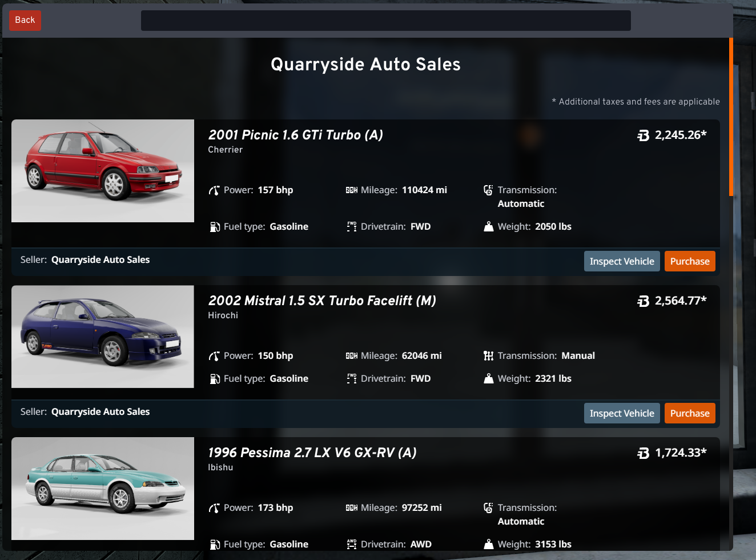Click the AWD drivetrain value
Screen dimensions: 756x560
click(x=421, y=545)
